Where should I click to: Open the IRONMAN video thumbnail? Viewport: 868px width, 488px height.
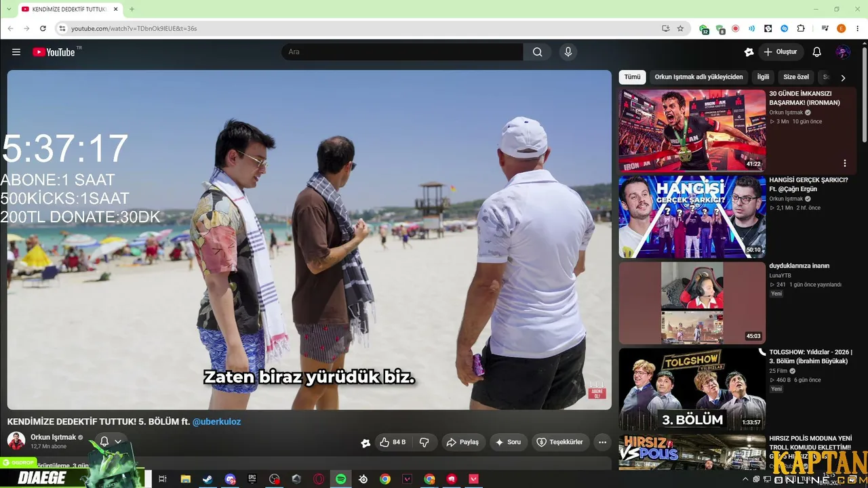tap(692, 130)
